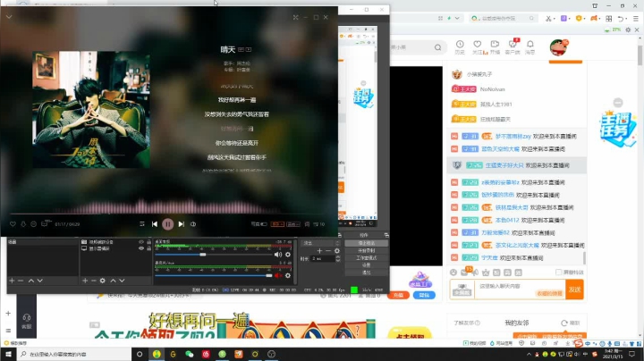Toggle visibility of first OBS source
This screenshot has height=361, width=644.
pyautogui.click(x=141, y=242)
